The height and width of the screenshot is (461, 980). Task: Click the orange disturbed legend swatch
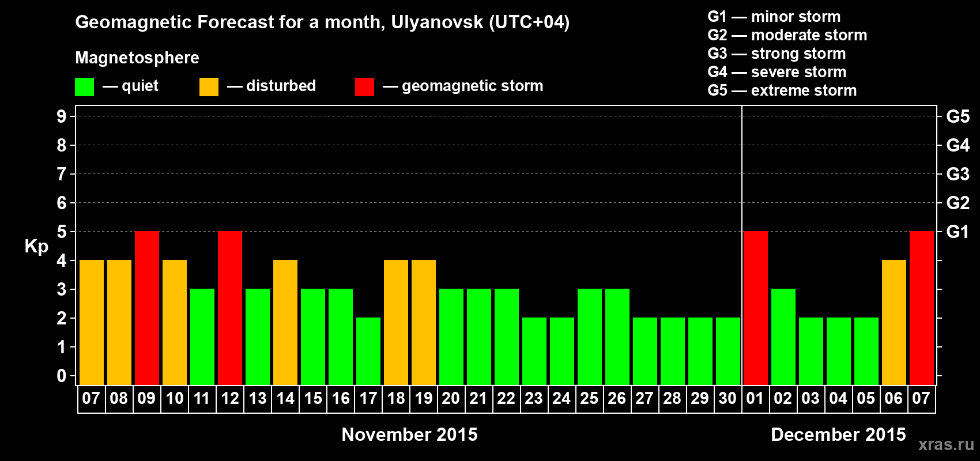coord(209,87)
